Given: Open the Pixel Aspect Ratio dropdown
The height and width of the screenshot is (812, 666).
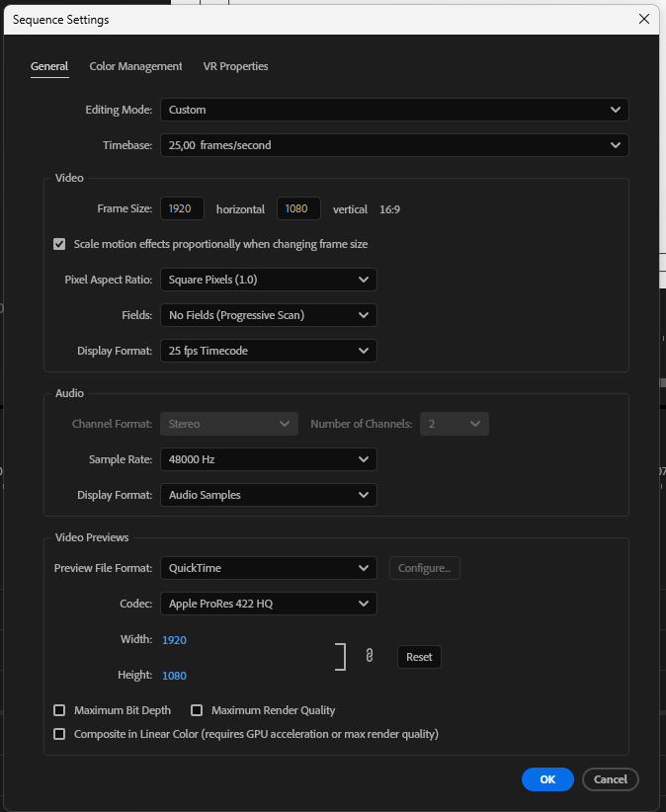Looking at the screenshot, I should tap(268, 280).
